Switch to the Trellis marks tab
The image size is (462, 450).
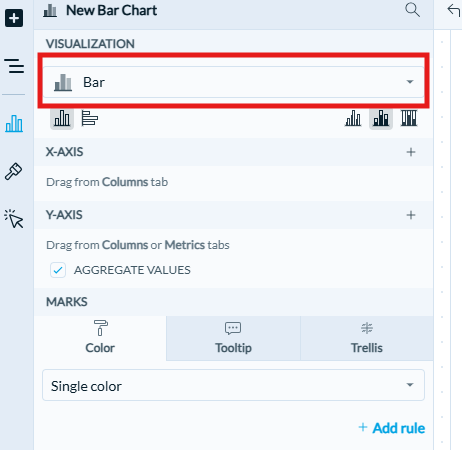(x=367, y=338)
